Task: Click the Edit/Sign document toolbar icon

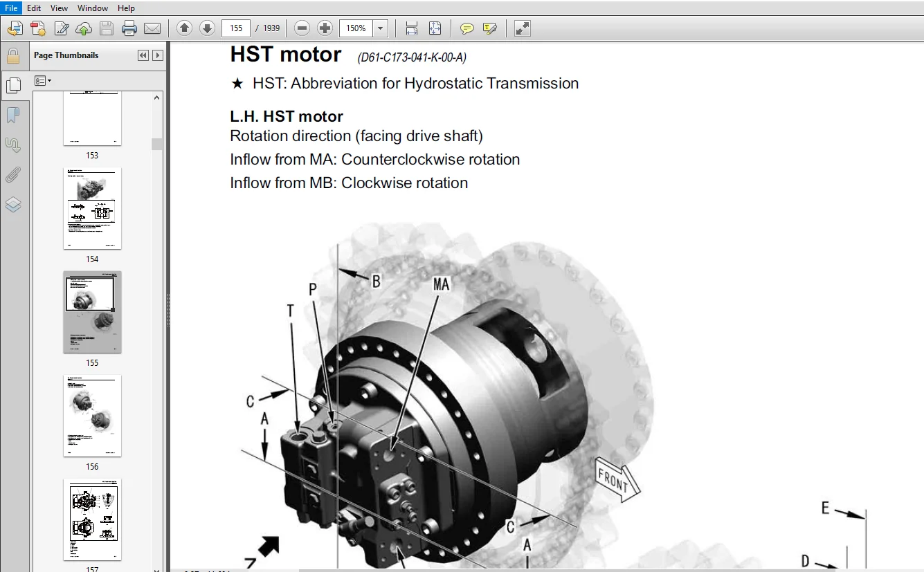Action: (x=61, y=28)
